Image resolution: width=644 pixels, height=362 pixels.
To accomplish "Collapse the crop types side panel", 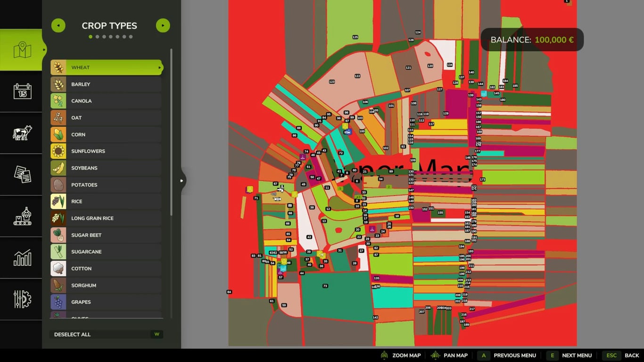I will (x=182, y=181).
